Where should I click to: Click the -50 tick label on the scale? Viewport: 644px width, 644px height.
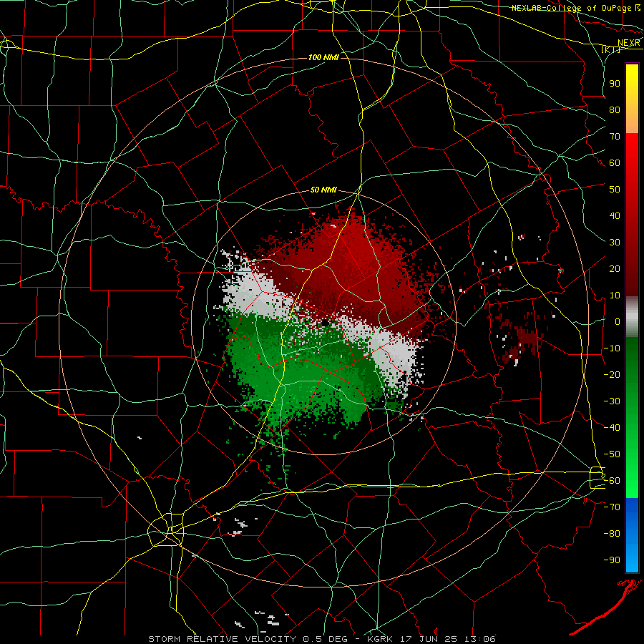(x=612, y=454)
